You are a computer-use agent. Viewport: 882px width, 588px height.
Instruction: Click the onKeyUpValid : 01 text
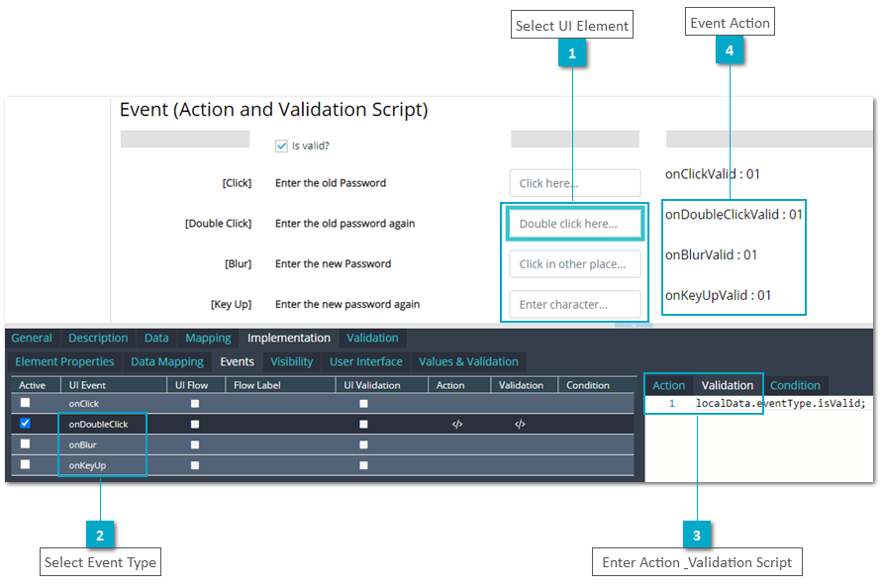(x=718, y=295)
